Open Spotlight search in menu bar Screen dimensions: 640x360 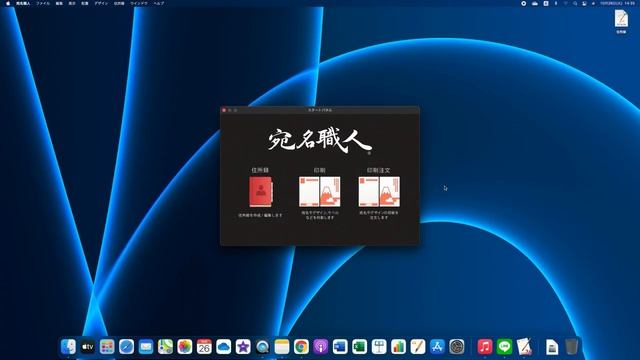(575, 3)
